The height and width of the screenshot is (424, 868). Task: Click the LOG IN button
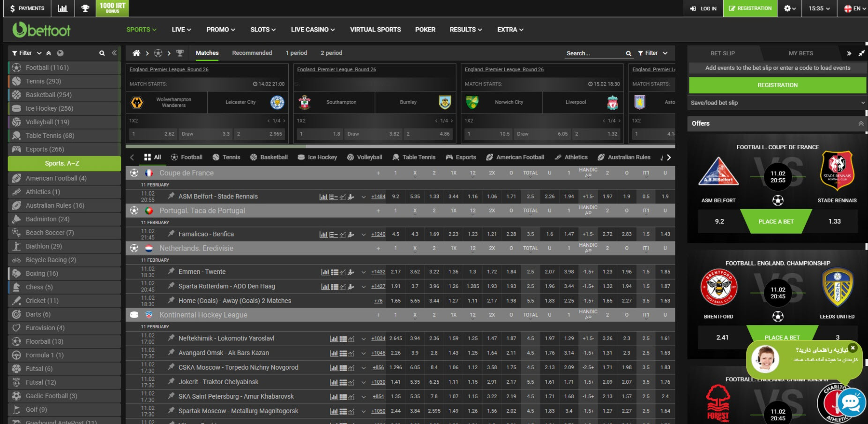point(703,8)
